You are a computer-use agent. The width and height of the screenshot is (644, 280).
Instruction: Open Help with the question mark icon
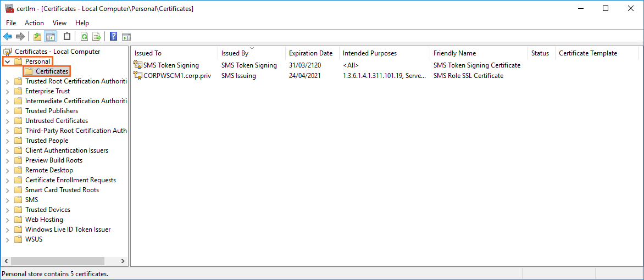[113, 37]
